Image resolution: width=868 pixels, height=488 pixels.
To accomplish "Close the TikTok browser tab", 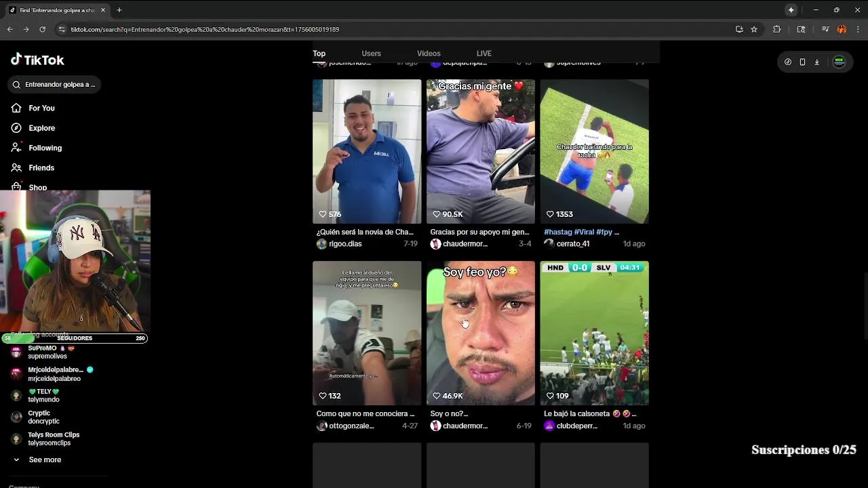I will tap(103, 10).
